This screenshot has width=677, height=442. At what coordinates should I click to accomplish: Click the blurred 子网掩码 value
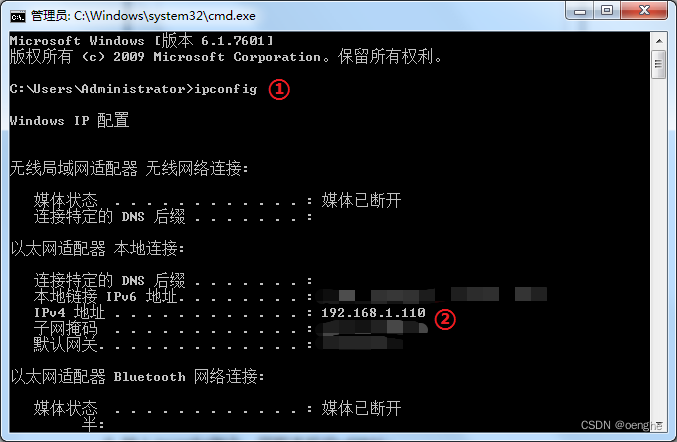372,328
